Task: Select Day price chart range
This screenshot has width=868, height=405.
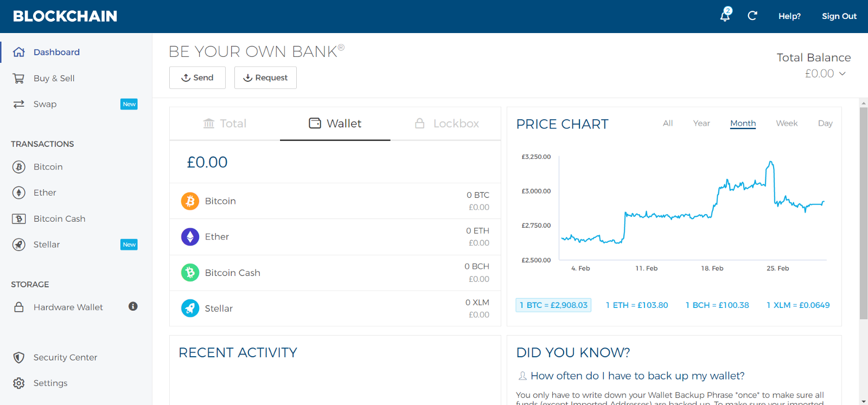Action: [x=825, y=123]
